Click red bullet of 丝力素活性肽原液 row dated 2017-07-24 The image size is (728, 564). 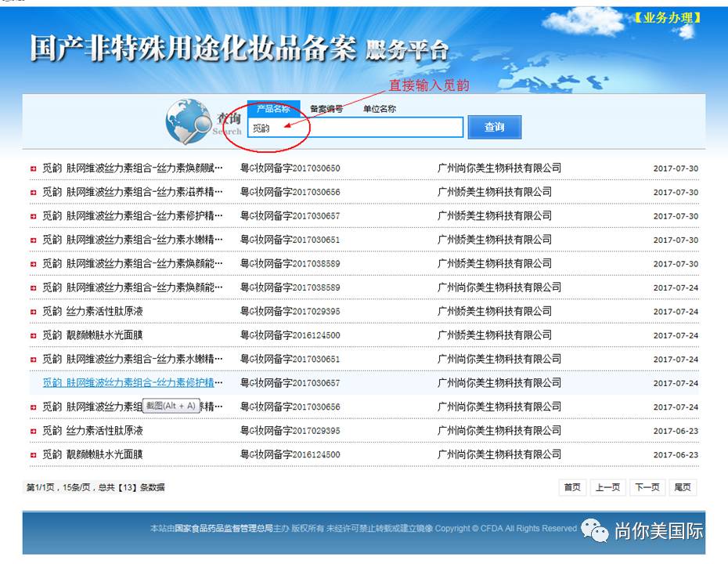coord(33,311)
